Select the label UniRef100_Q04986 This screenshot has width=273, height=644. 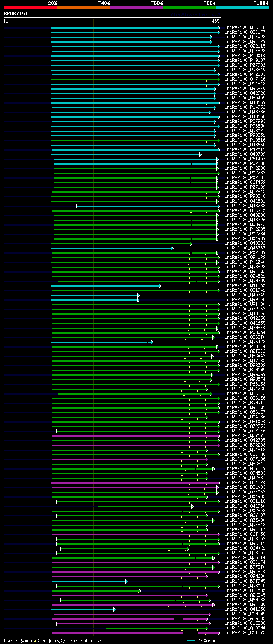click(245, 417)
